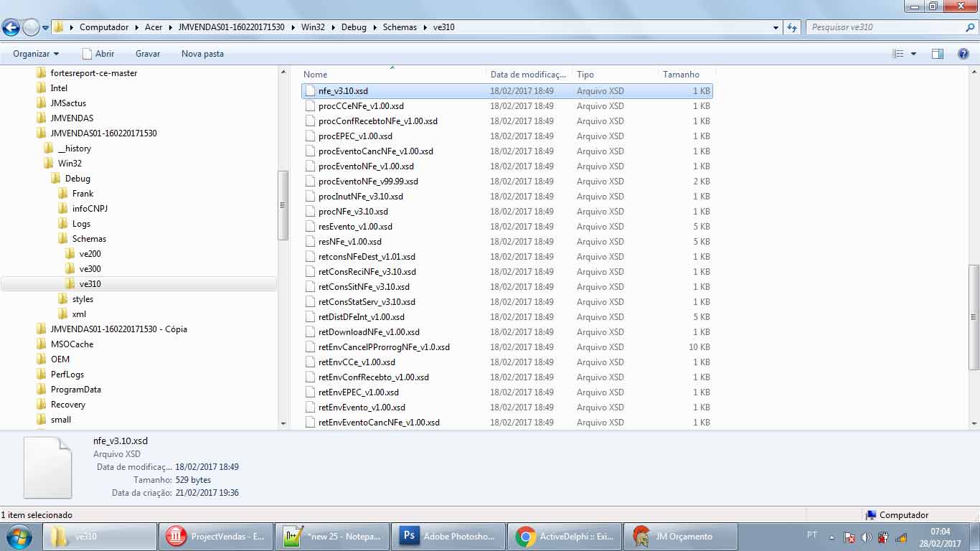Sort by Data de modificação column header
980x551 pixels.
coord(529,75)
